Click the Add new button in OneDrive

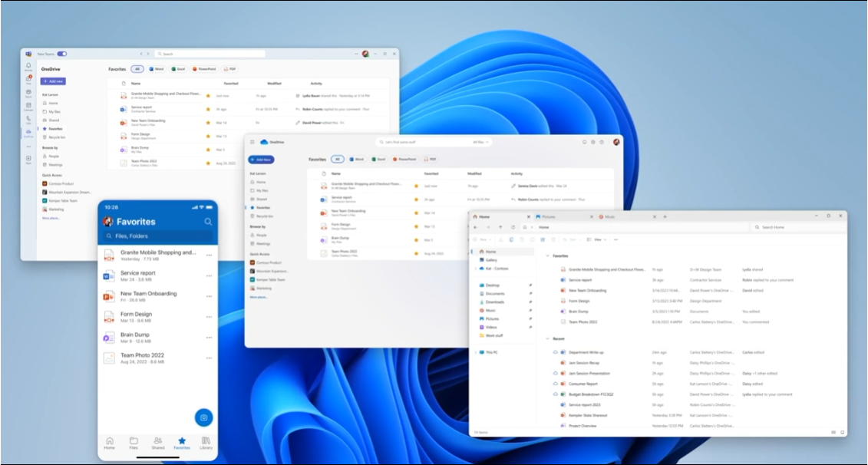click(x=262, y=159)
